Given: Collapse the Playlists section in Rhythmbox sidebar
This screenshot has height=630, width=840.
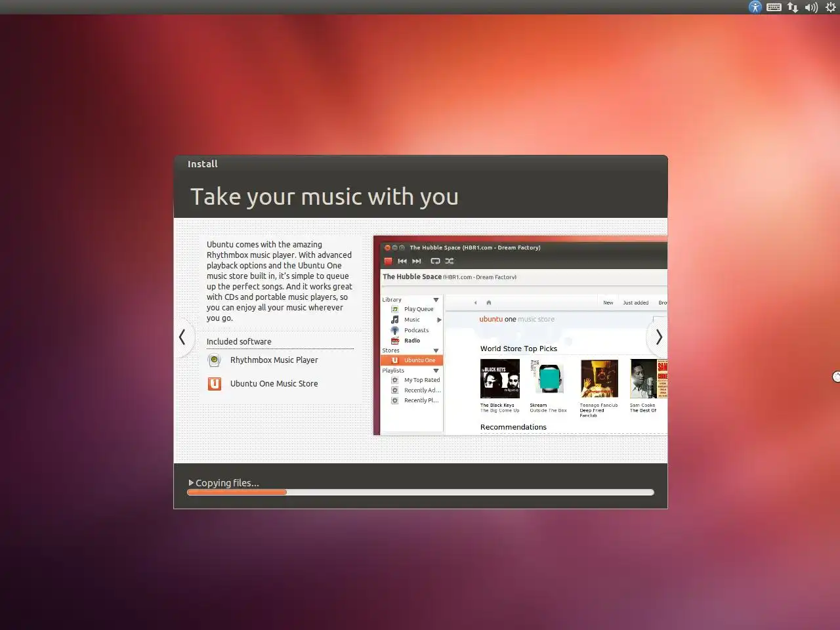Looking at the screenshot, I should (436, 371).
